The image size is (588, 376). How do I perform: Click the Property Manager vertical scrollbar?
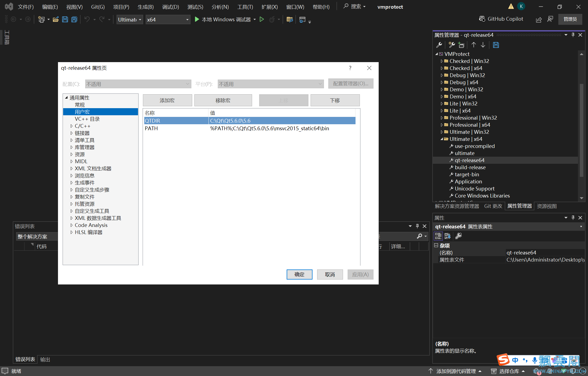tap(581, 130)
